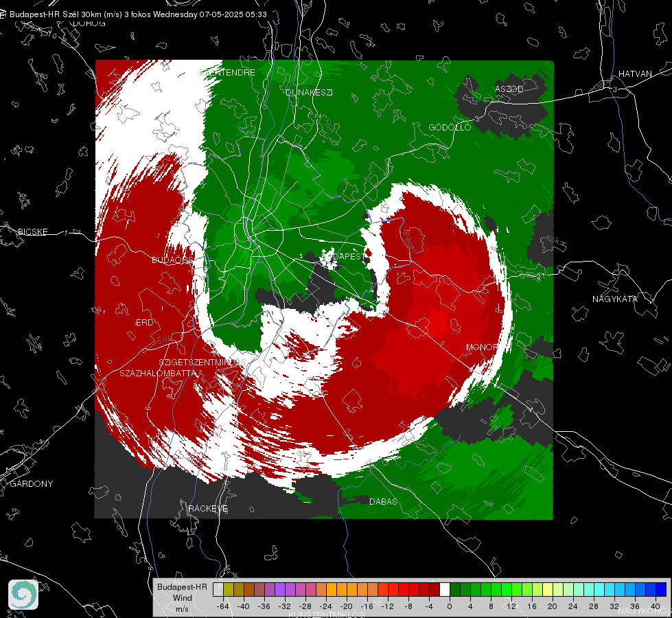Click the Wind label in the legend
672x618 pixels.
[x=182, y=598]
